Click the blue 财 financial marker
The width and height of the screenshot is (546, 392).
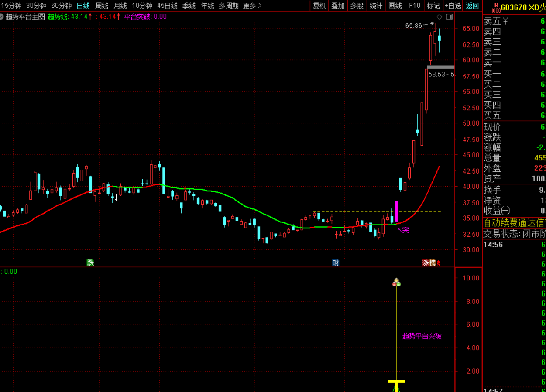point(335,262)
